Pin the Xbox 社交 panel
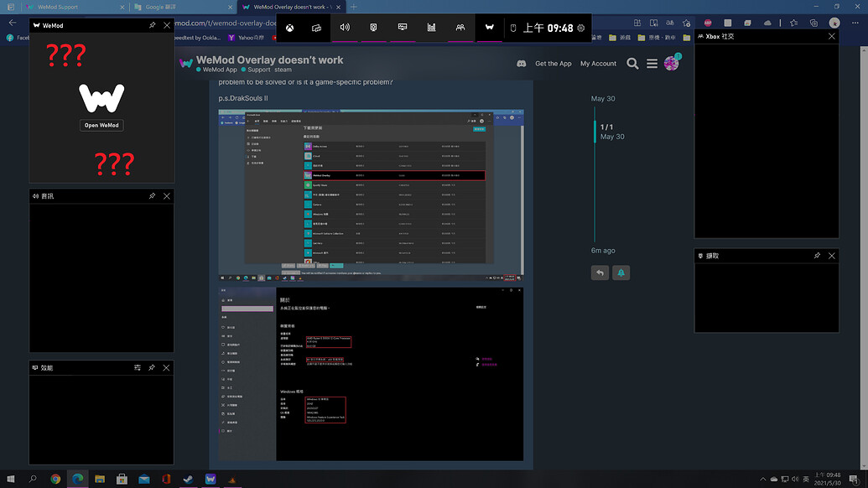The height and width of the screenshot is (488, 868). pyautogui.click(x=817, y=36)
